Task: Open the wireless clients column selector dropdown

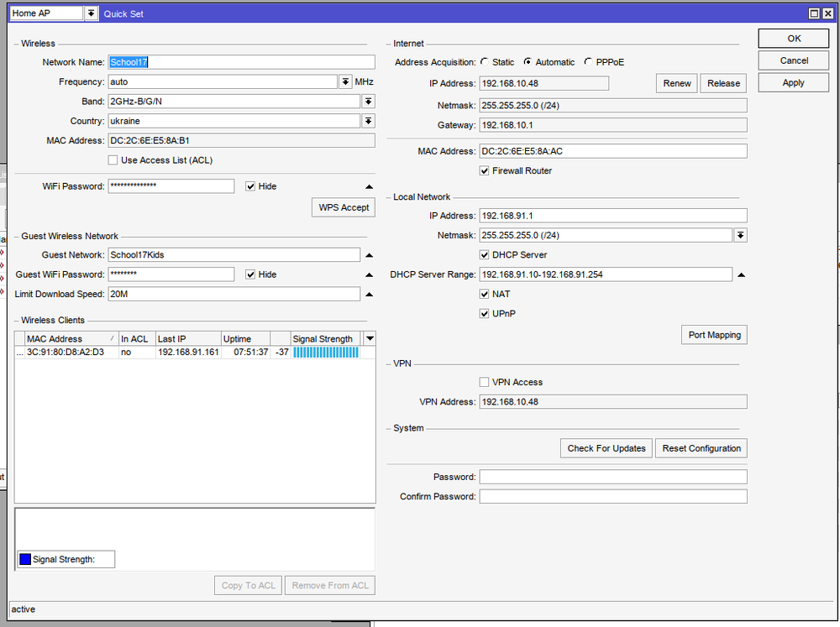Action: click(370, 338)
